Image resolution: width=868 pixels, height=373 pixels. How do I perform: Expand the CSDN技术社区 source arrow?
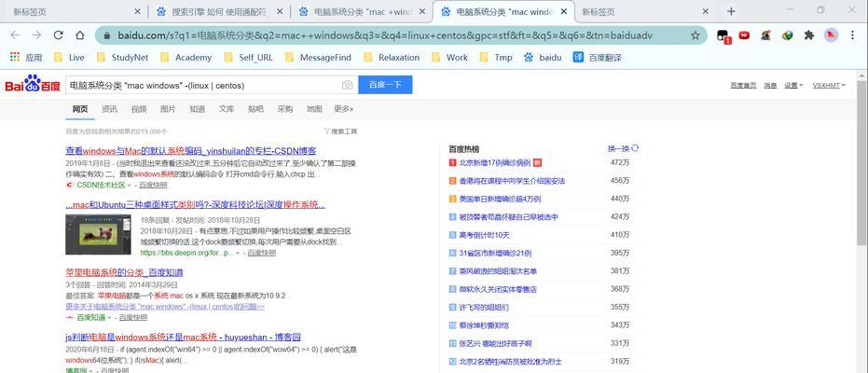pos(130,185)
